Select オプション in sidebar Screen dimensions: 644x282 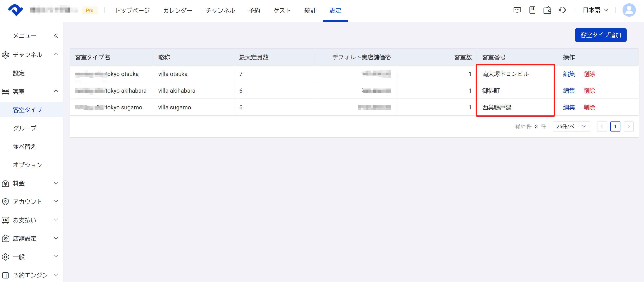[x=28, y=165]
